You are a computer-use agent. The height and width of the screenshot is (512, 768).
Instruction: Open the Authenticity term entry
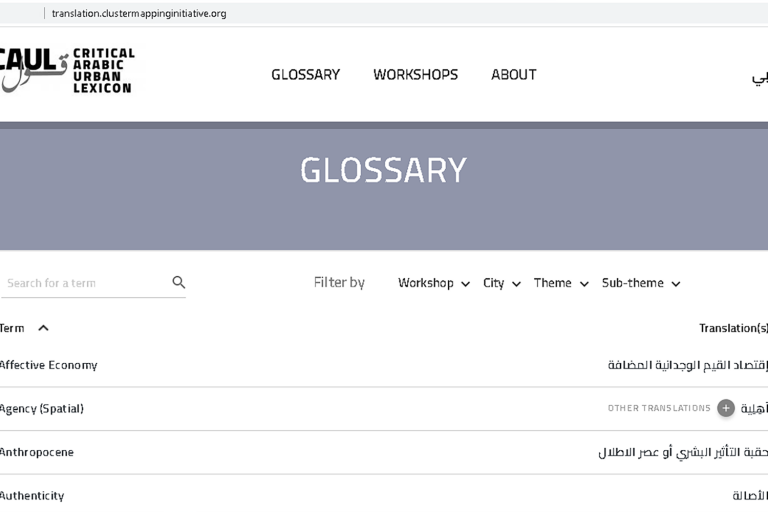point(32,495)
